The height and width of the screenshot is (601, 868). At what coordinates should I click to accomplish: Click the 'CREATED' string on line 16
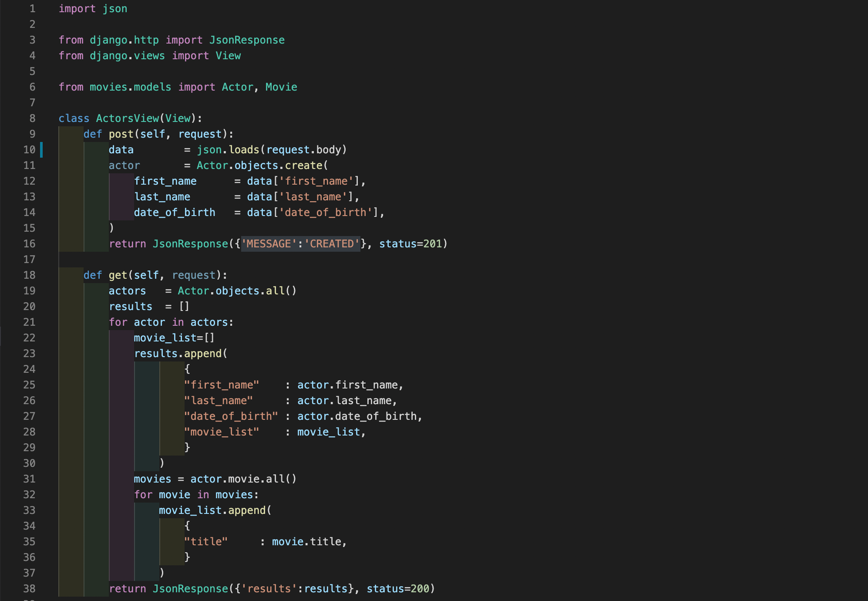(332, 244)
